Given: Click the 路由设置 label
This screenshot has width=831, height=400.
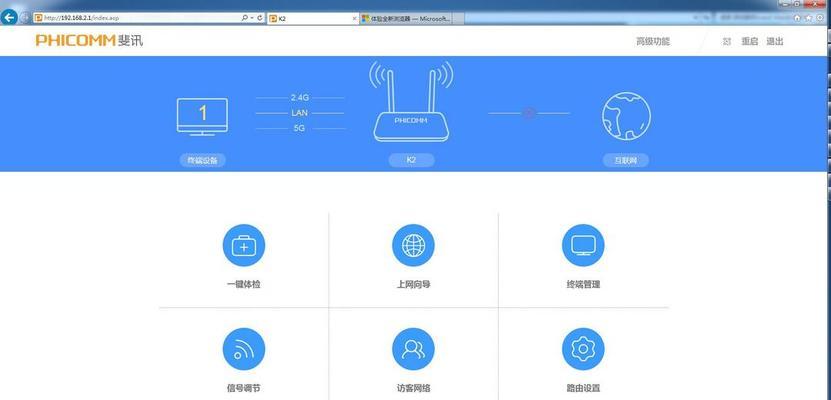Looking at the screenshot, I should point(583,388).
